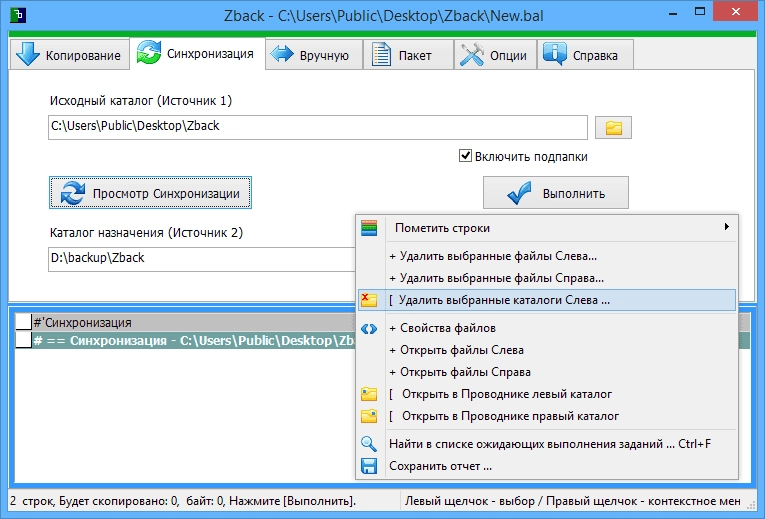
Task: Click the blue arrows icon near Свойства файлов
Action: (369, 329)
